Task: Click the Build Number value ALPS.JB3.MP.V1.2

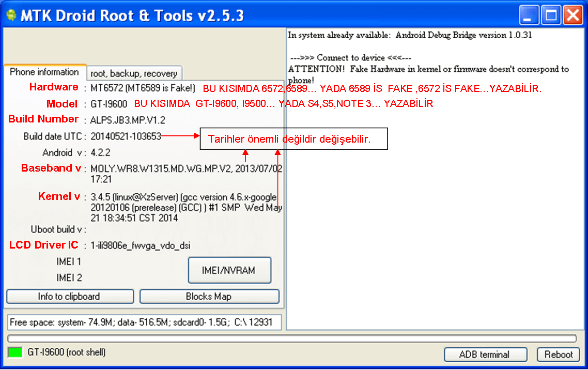Action: (128, 120)
